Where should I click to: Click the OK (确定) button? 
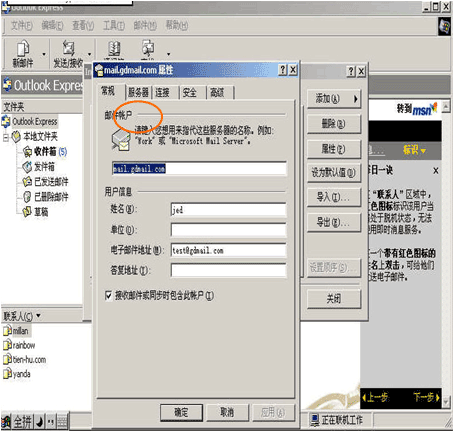181,412
